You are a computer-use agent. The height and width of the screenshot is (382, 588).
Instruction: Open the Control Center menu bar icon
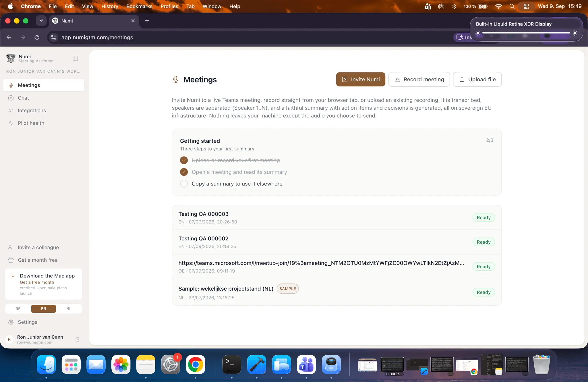526,6
